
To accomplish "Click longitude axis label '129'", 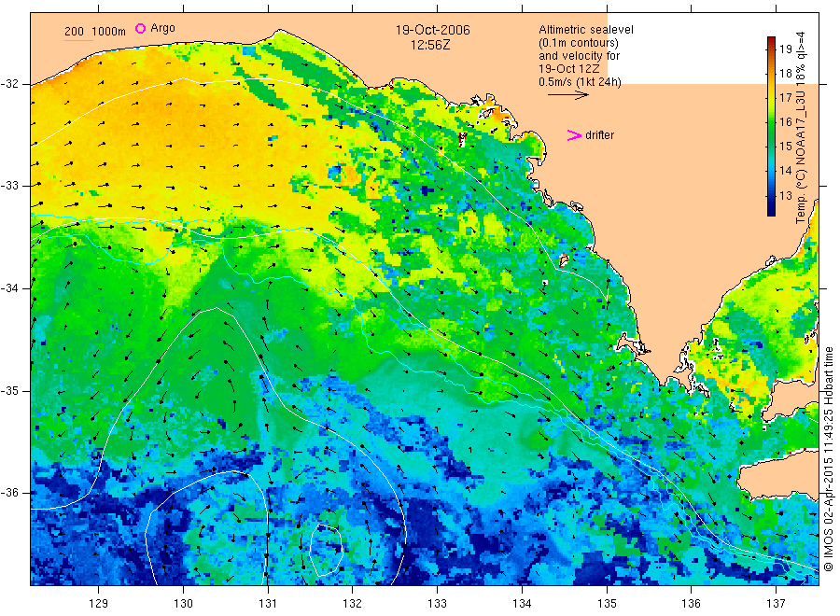I will 99,604.
